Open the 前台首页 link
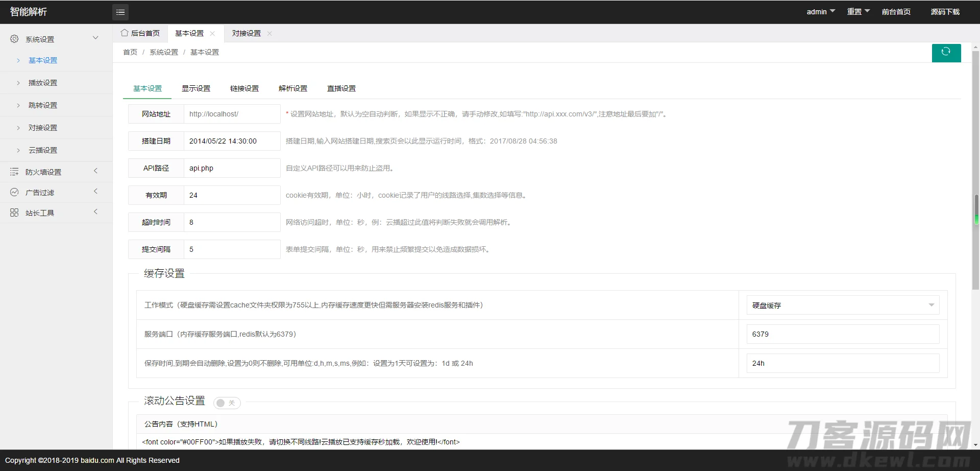 pos(896,12)
